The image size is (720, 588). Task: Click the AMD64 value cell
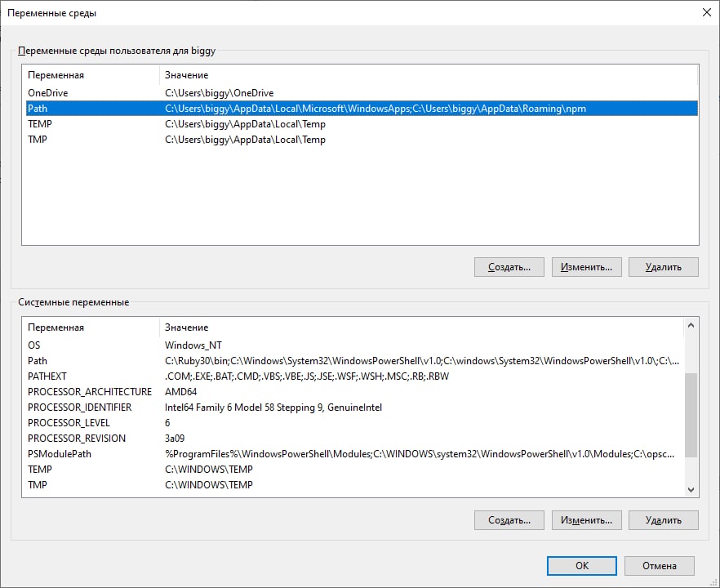181,392
